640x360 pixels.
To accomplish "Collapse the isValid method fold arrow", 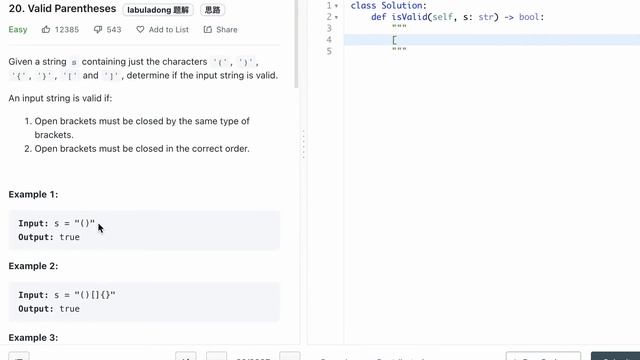I will point(336,17).
